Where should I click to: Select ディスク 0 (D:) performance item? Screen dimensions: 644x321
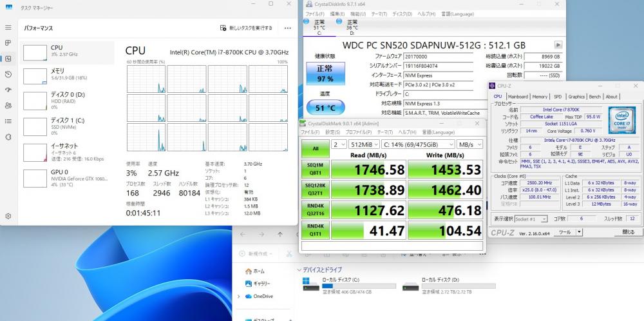[67, 101]
